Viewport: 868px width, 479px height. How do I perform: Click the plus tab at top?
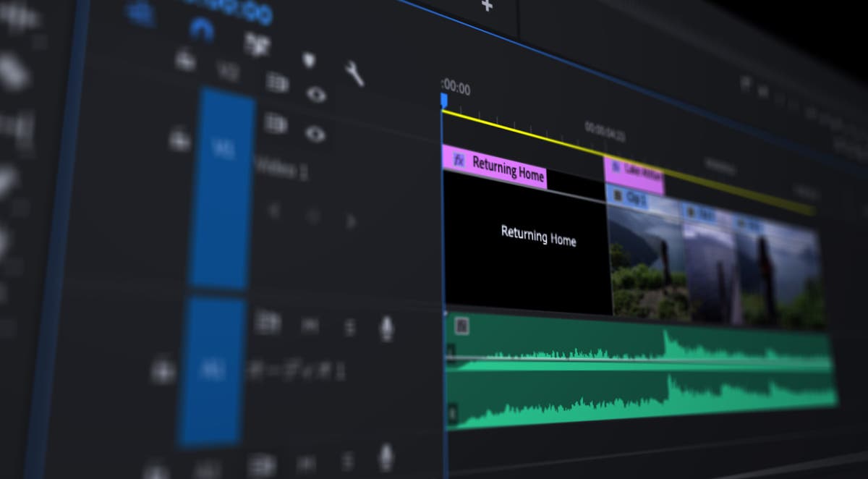pos(487,5)
